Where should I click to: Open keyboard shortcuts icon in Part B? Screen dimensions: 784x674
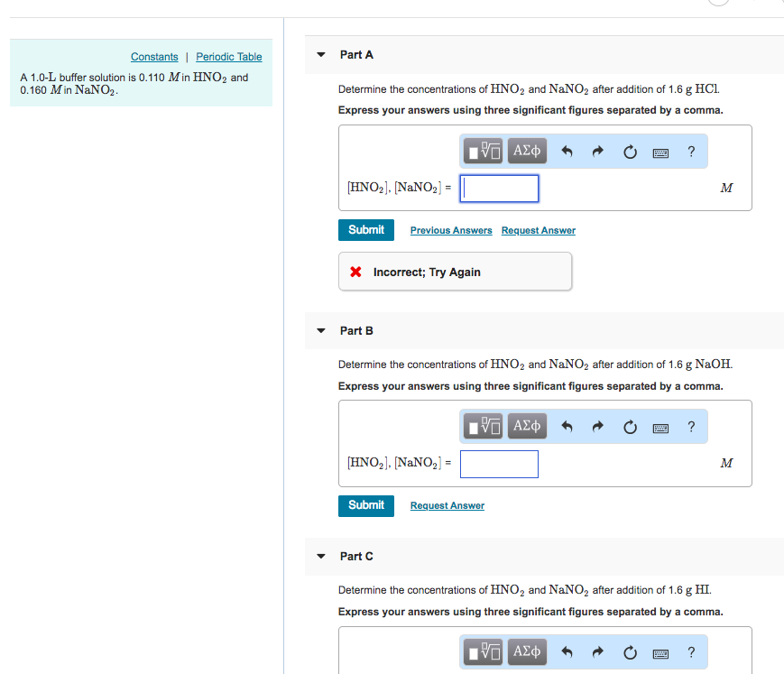(x=659, y=426)
